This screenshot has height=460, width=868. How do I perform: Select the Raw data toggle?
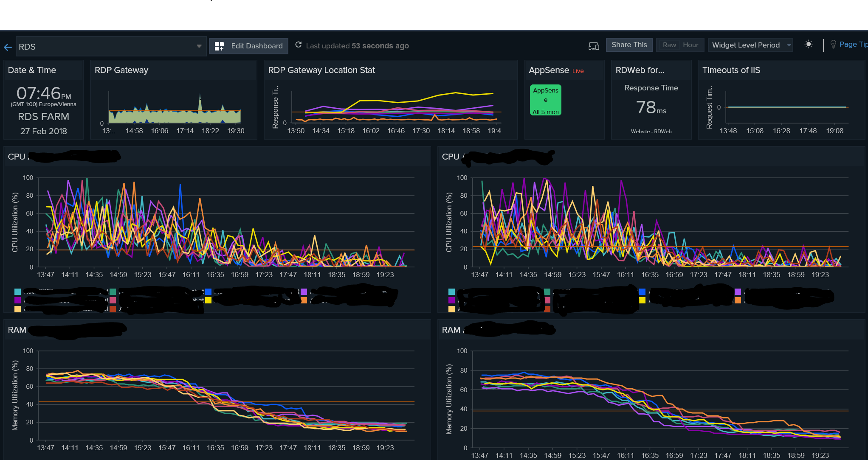tap(669, 45)
